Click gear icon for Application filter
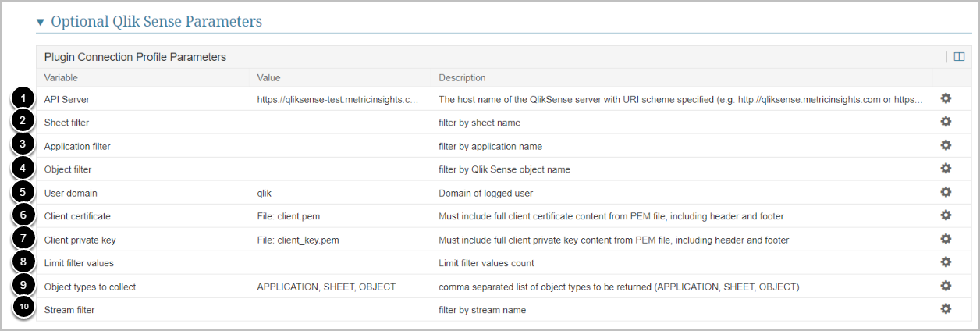Screen dimensions: 980x331 (946, 145)
